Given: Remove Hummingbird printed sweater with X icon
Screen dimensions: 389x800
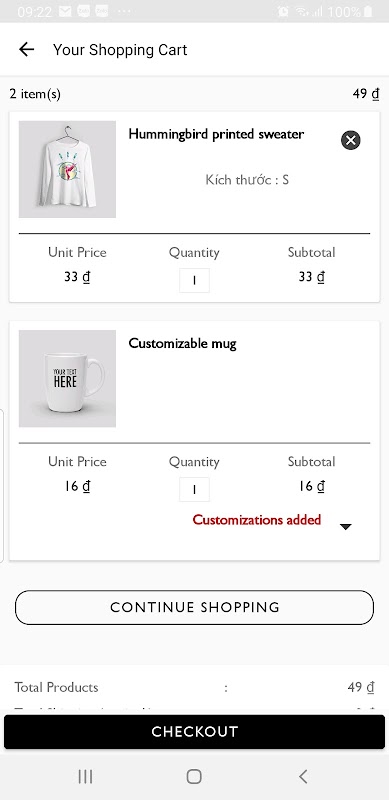Looking at the screenshot, I should [x=351, y=140].
